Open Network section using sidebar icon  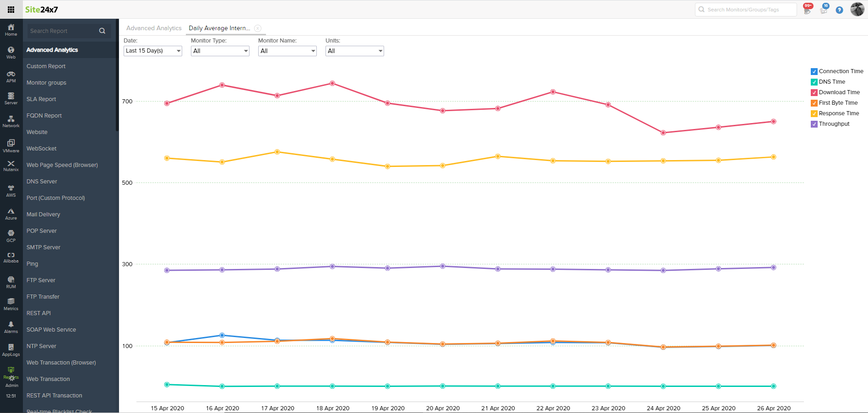pos(11,120)
